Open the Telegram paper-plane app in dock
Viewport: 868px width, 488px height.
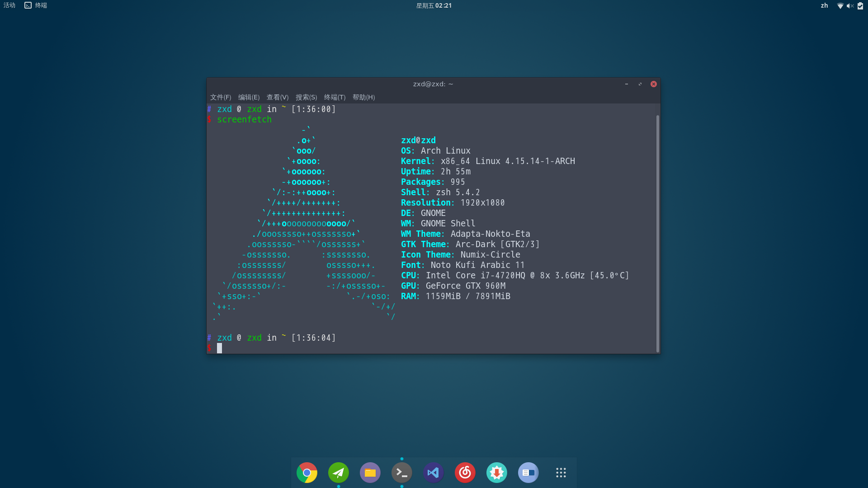point(339,473)
